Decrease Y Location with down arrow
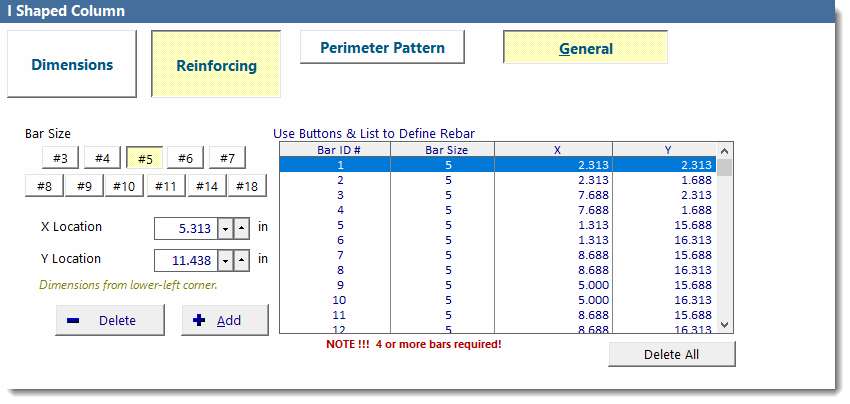This screenshot has width=850, height=404. 225,261
